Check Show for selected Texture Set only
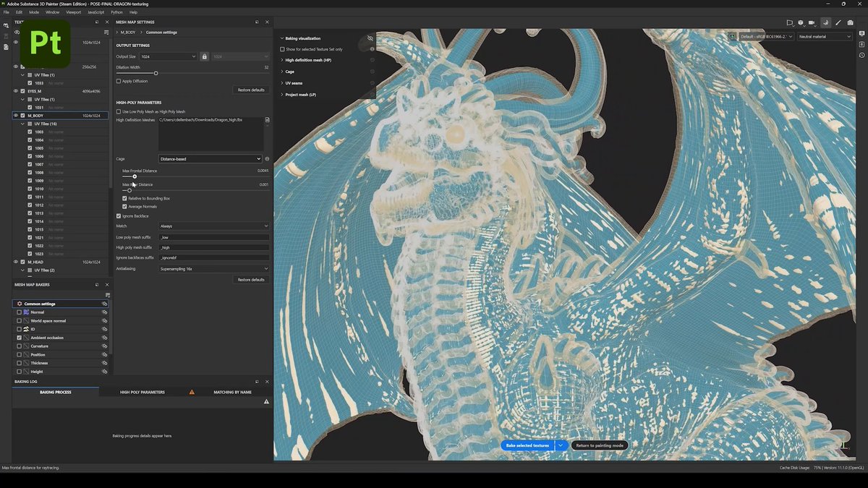868x488 pixels. pyautogui.click(x=282, y=49)
